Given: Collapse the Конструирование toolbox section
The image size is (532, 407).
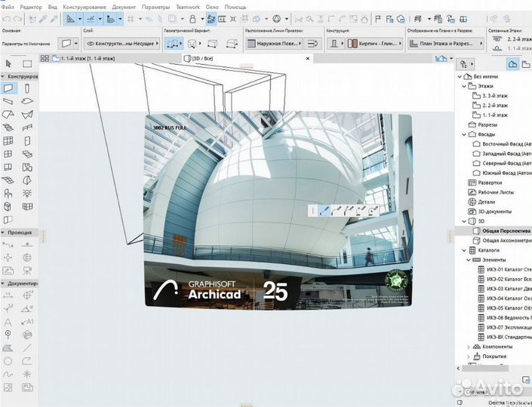Looking at the screenshot, I should [3, 77].
